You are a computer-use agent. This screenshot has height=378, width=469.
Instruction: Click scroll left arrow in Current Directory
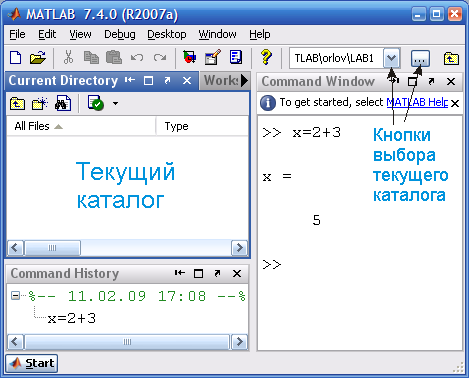pos(15,248)
